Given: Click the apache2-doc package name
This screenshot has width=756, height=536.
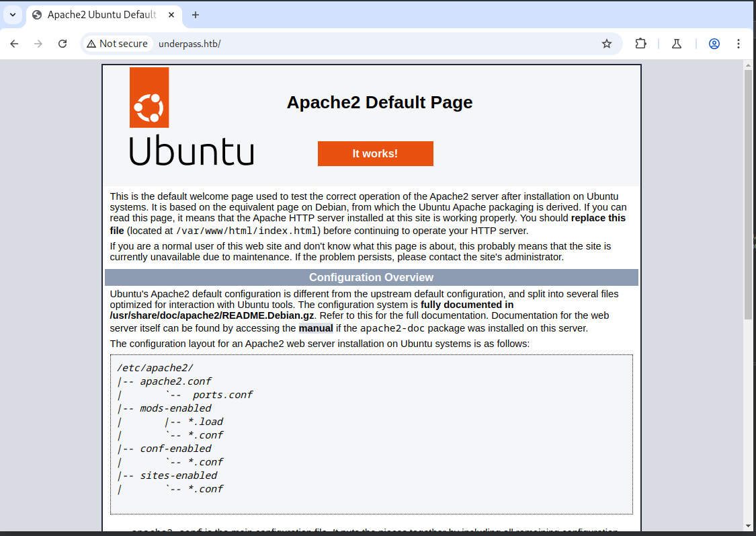Looking at the screenshot, I should pos(392,329).
